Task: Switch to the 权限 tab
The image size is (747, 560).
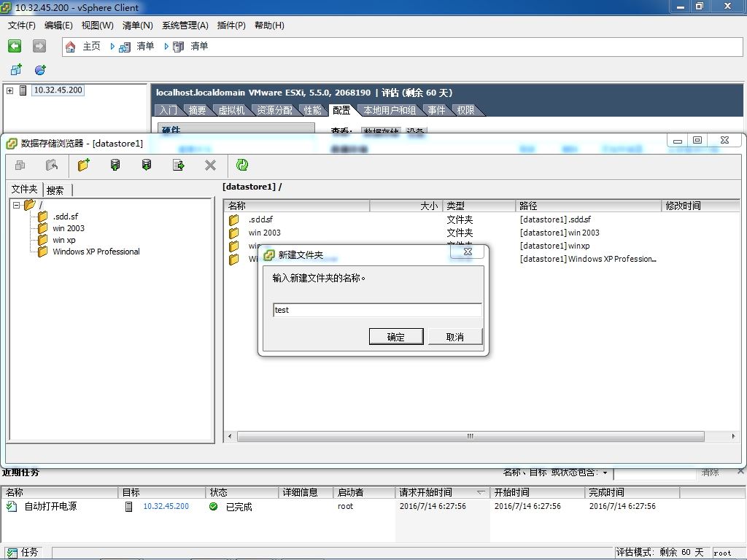Action: [466, 110]
